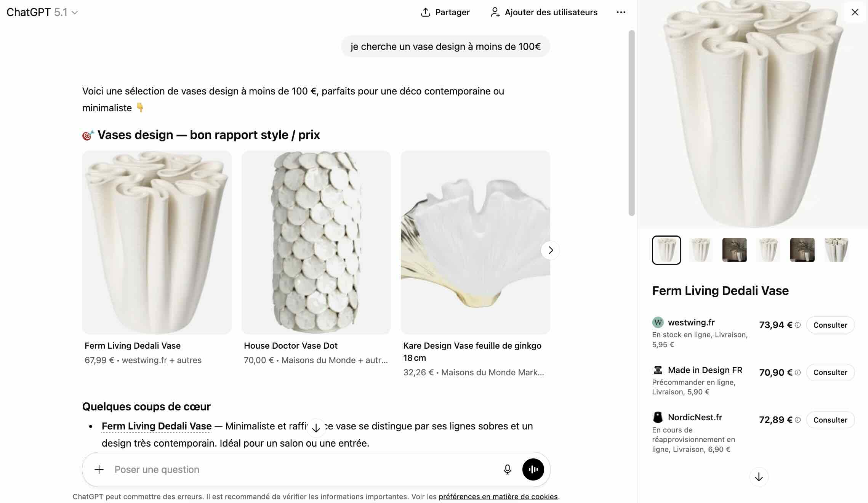The width and height of the screenshot is (868, 503).
Task: Click the chat vertical scrollbar
Action: 631,123
